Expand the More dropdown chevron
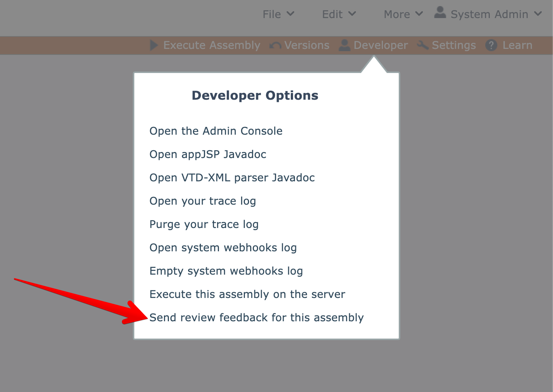Screen dimensions: 553x392 click(419, 14)
